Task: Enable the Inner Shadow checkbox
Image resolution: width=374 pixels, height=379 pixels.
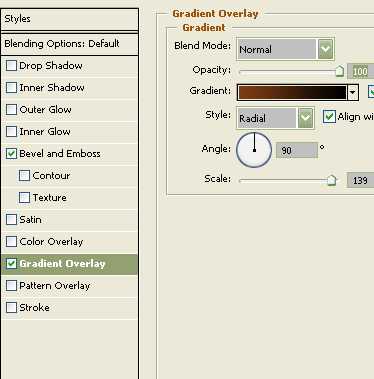Action: click(x=11, y=88)
